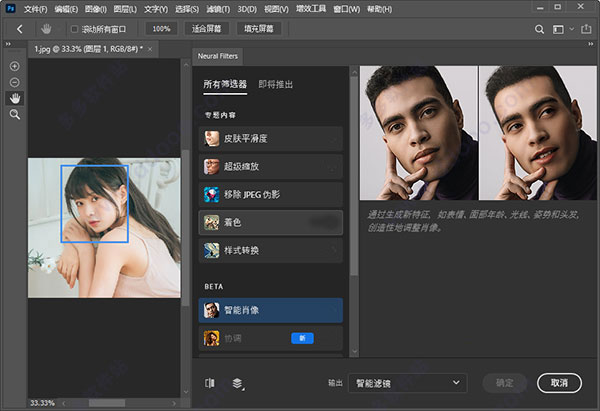Open the 选择(S) menu

187,9
